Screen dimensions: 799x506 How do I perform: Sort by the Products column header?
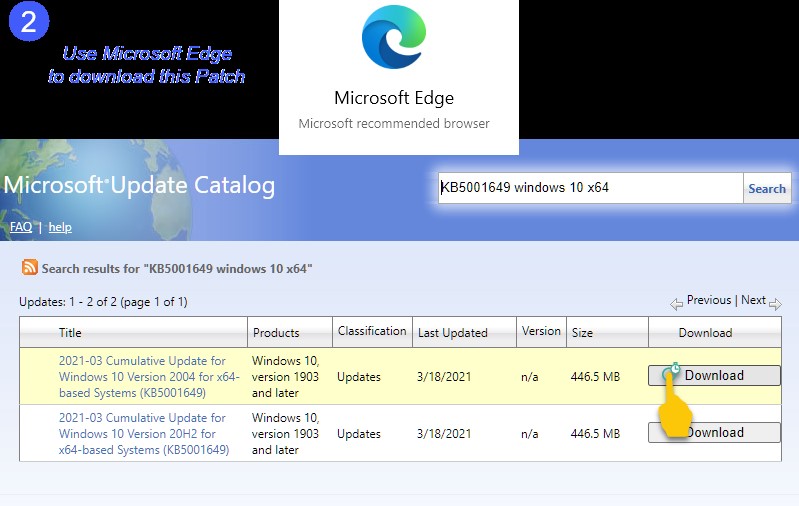[x=276, y=333]
